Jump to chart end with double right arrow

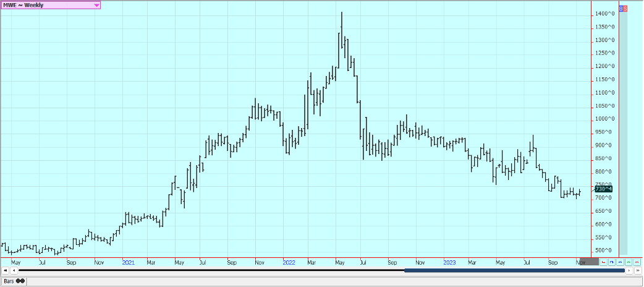click(x=638, y=270)
